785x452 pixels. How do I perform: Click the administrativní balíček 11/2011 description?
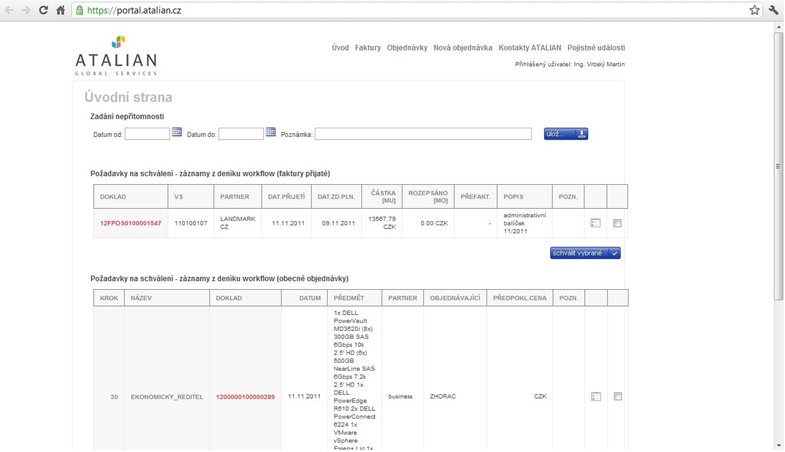[x=525, y=223]
